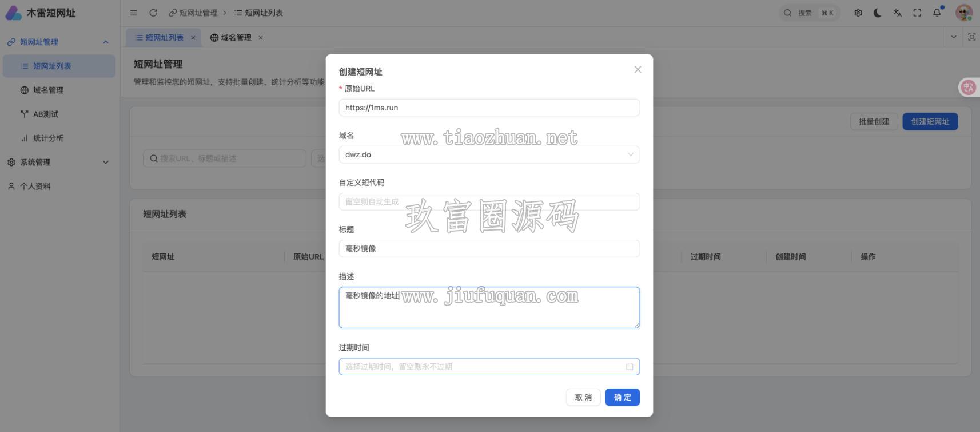Viewport: 980px width, 432px height.
Task: Click 创建短网址 button
Action: pyautogui.click(x=930, y=121)
